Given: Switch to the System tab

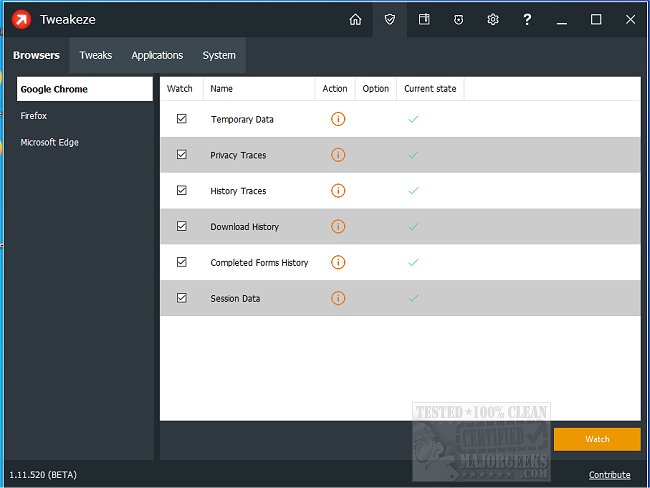Looking at the screenshot, I should pos(219,55).
